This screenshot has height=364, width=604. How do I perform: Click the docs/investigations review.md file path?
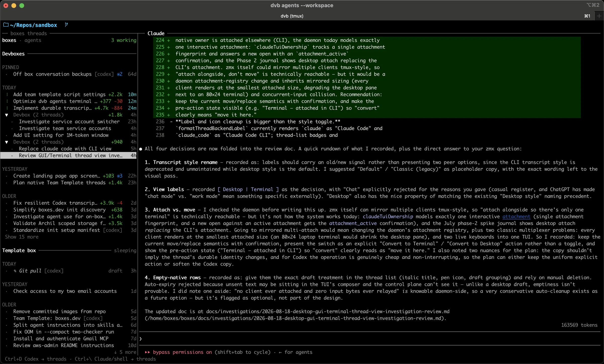click(328, 311)
